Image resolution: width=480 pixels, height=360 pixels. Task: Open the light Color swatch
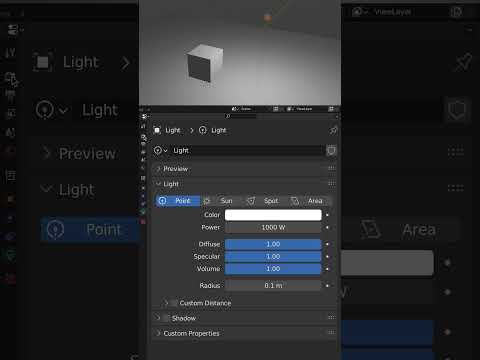point(273,215)
